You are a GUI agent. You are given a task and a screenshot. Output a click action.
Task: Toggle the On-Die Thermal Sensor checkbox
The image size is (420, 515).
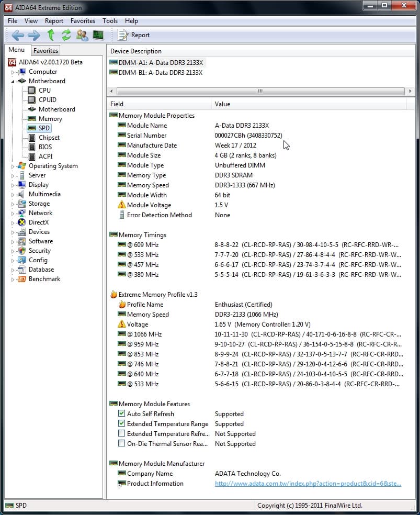121,443
